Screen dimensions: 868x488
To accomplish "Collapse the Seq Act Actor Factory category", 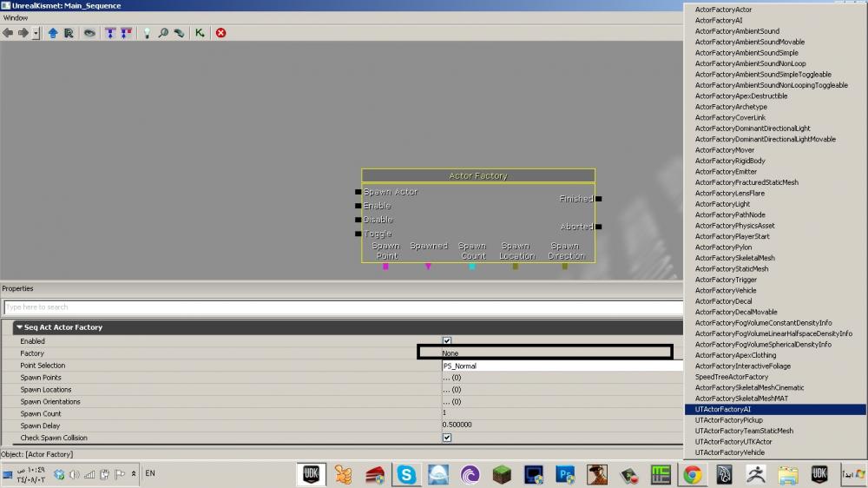I will (19, 327).
